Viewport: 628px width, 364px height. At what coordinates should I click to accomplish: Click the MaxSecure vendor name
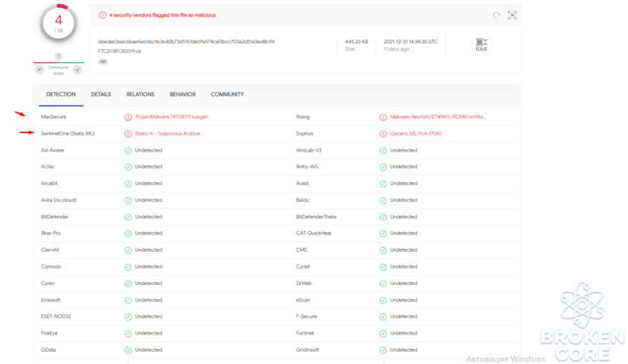point(54,117)
